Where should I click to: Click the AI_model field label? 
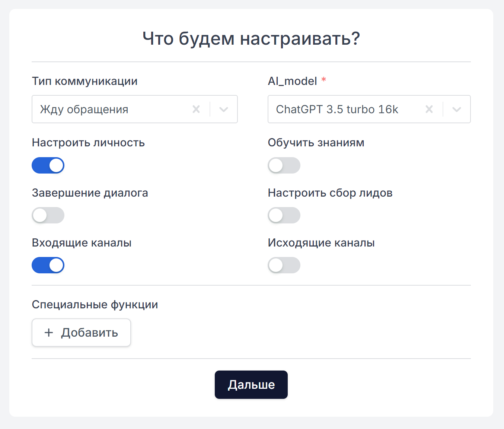click(292, 81)
